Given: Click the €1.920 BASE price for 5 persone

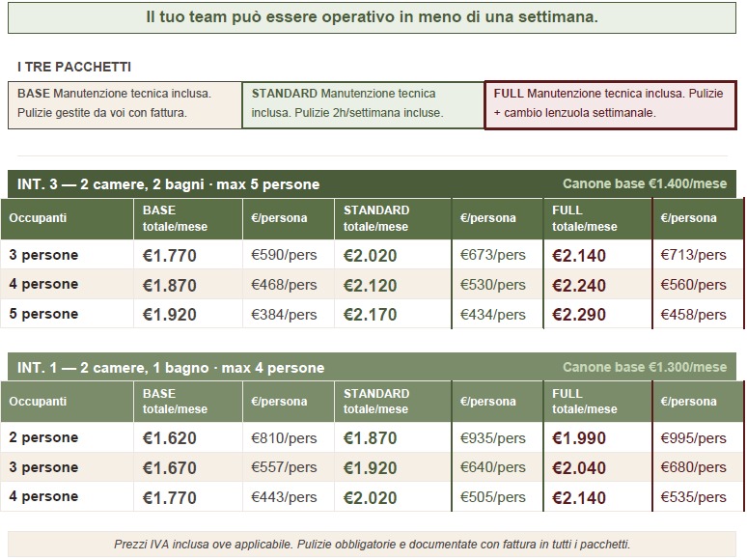Looking at the screenshot, I should coord(170,315).
